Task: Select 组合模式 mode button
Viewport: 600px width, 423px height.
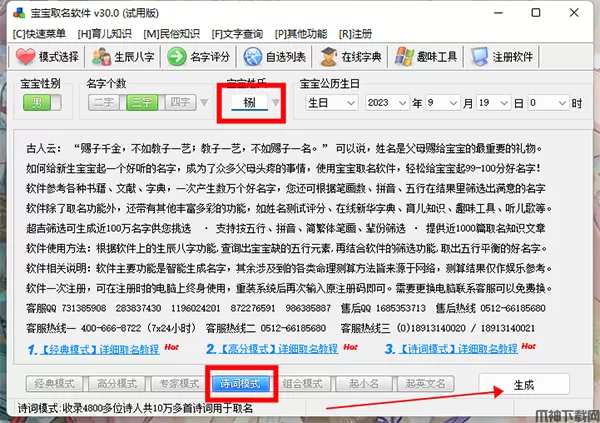Action: point(302,384)
